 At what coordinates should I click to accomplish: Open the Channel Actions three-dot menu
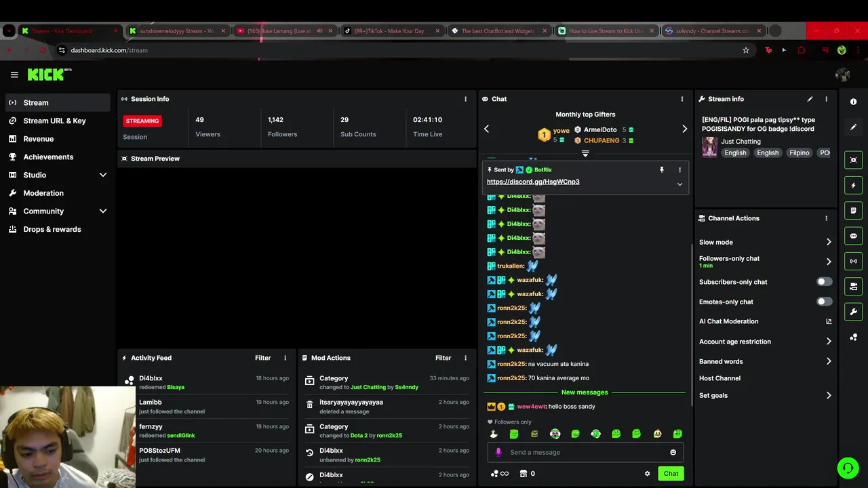(x=826, y=218)
